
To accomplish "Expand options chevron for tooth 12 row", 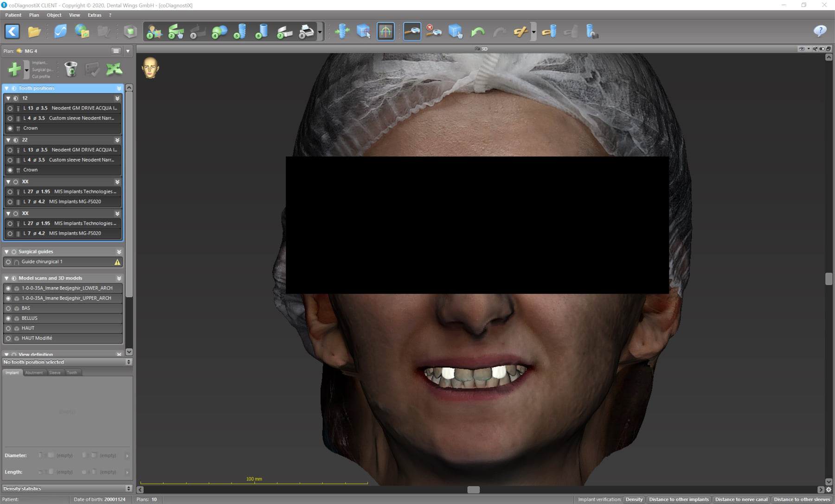I will pos(117,98).
